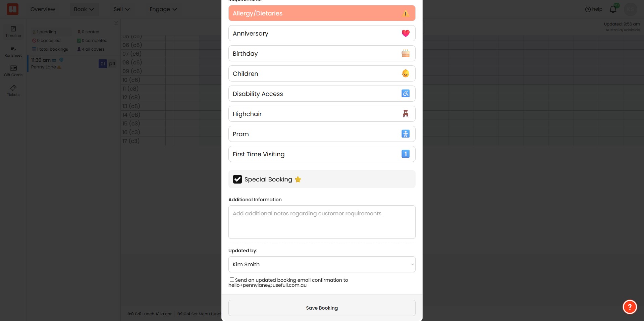Click the red app logo icon
The width and height of the screenshot is (644, 321).
(13, 9)
